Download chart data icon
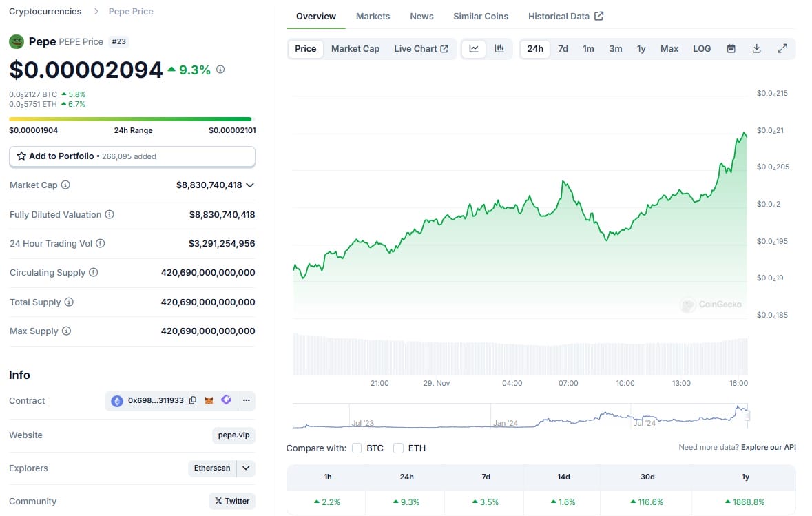Viewport: 812px width, 516px height. click(757, 49)
